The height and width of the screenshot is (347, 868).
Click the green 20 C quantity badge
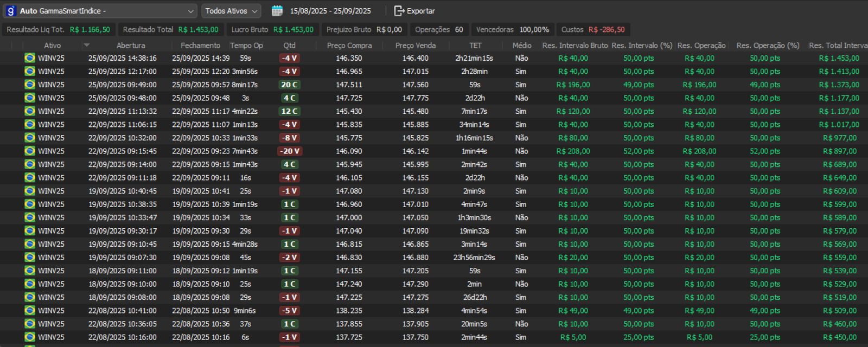click(290, 85)
